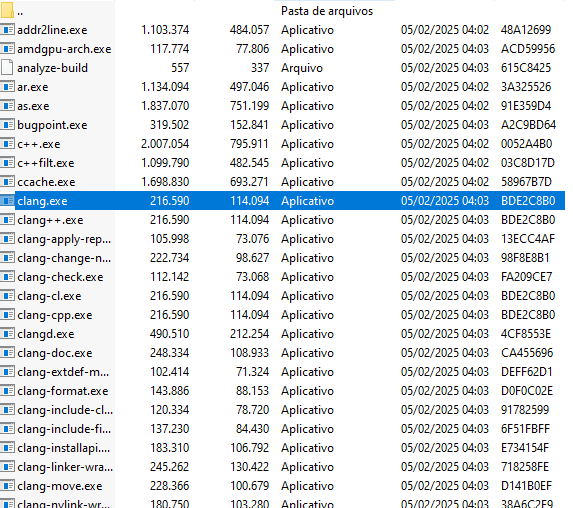The image size is (573, 508).
Task: Click the parent folder ".." icon
Action: [x=7, y=11]
